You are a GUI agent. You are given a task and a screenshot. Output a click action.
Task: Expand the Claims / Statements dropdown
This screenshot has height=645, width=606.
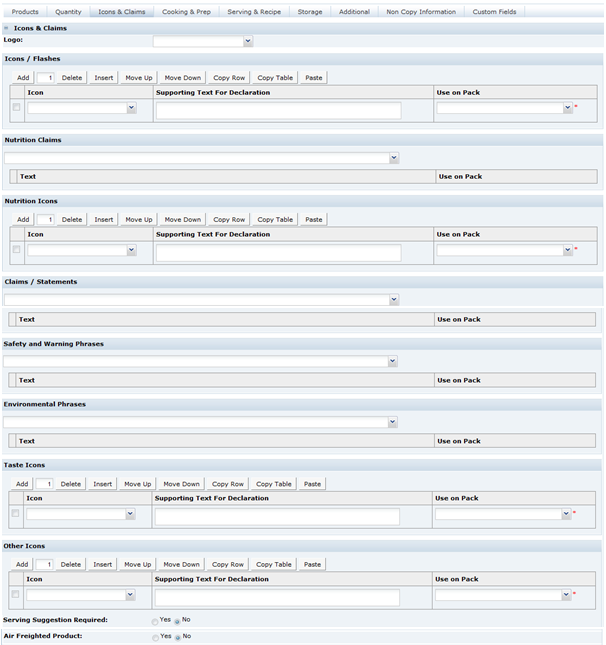pos(394,299)
